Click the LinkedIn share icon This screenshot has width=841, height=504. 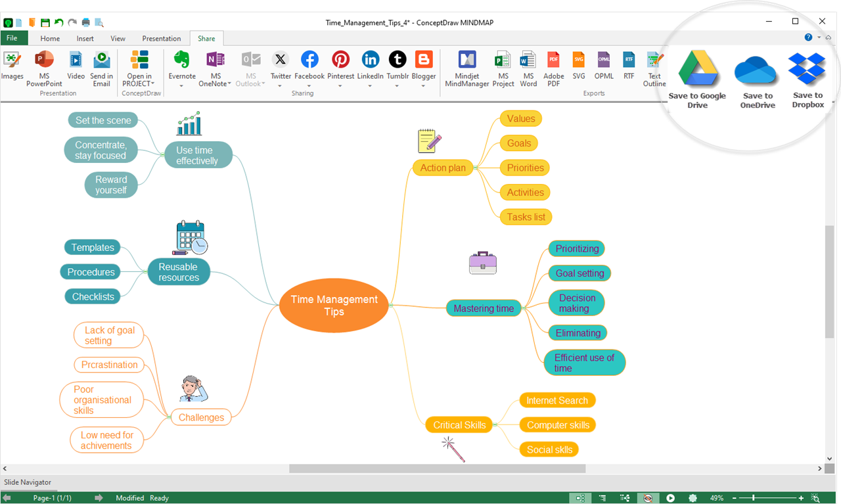pyautogui.click(x=371, y=60)
